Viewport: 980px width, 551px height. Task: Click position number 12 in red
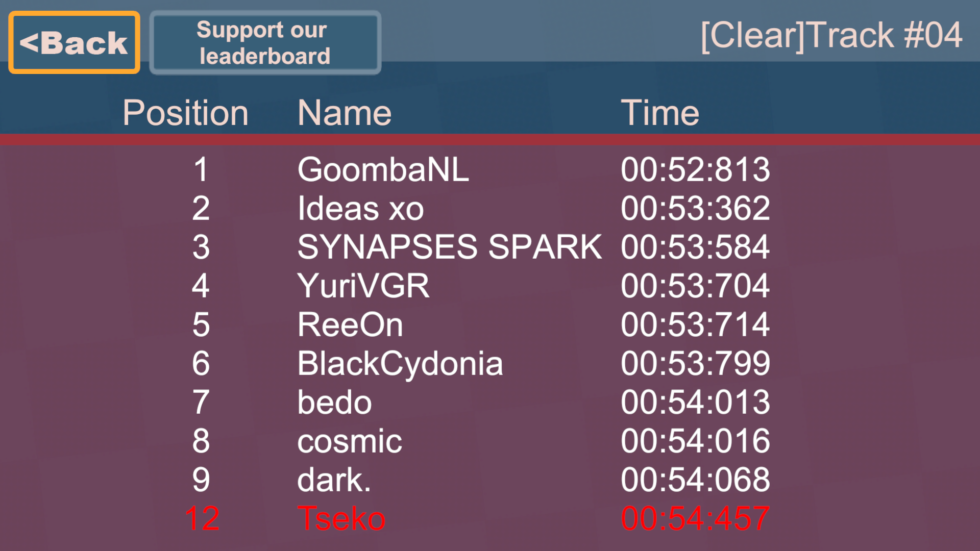(202, 518)
